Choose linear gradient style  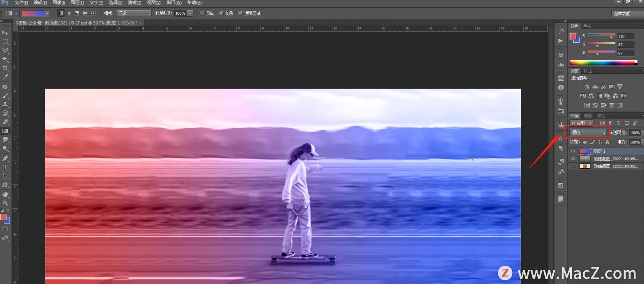click(60, 13)
